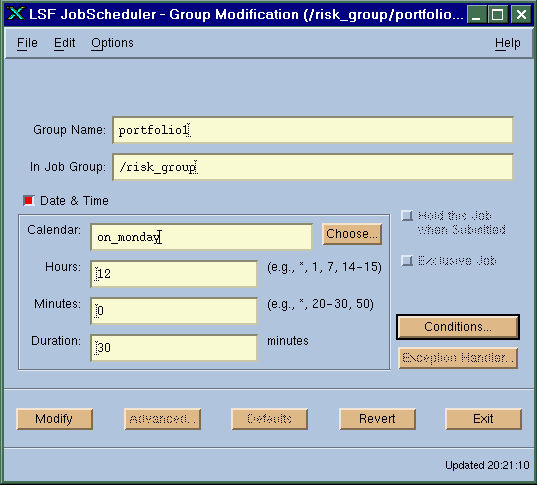Maximize the LSF JobScheduler window
This screenshot has width=537, height=485.
[x=498, y=14]
